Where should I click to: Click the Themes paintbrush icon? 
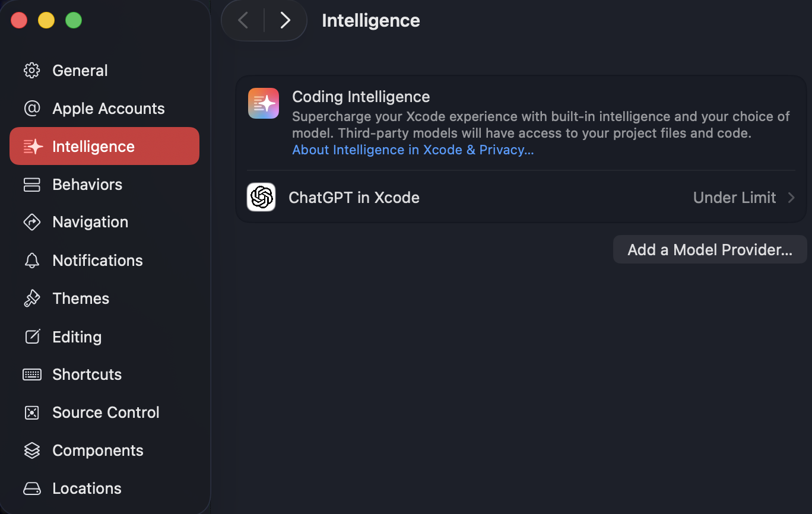(31, 299)
